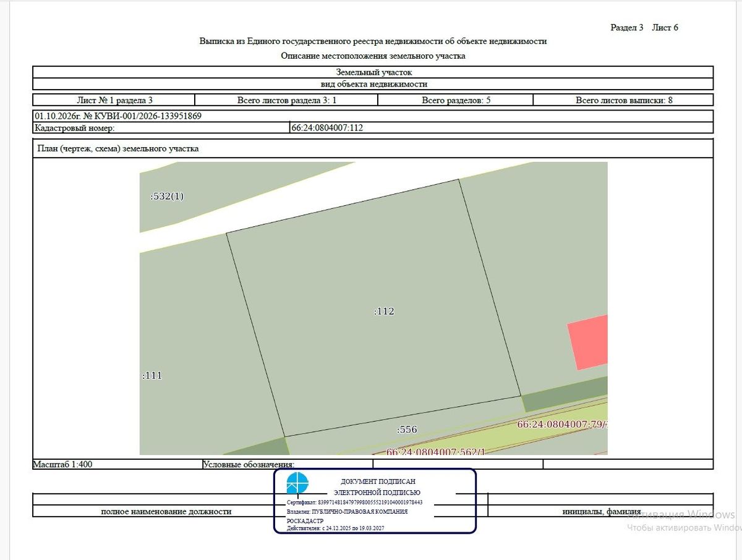Image resolution: width=742 pixels, height=560 pixels.
Task: Select parcel label :111 on the map
Action: click(x=152, y=375)
